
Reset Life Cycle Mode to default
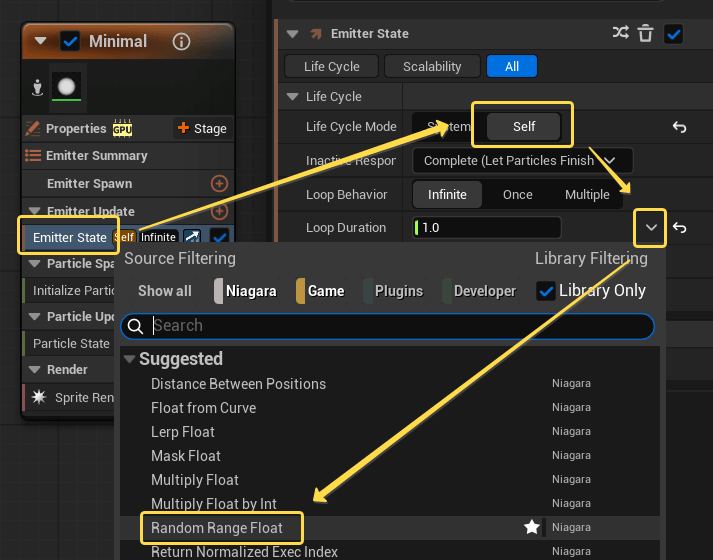[679, 127]
